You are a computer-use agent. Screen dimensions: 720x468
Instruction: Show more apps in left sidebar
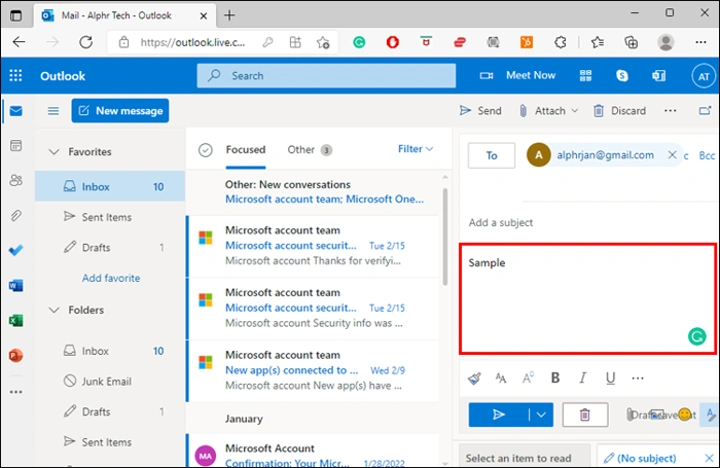(x=16, y=392)
